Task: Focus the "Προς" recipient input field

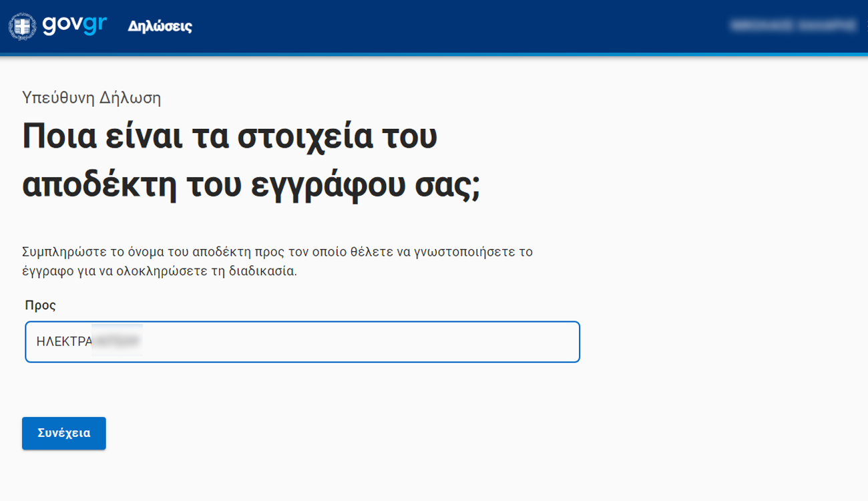Action: click(x=334, y=342)
